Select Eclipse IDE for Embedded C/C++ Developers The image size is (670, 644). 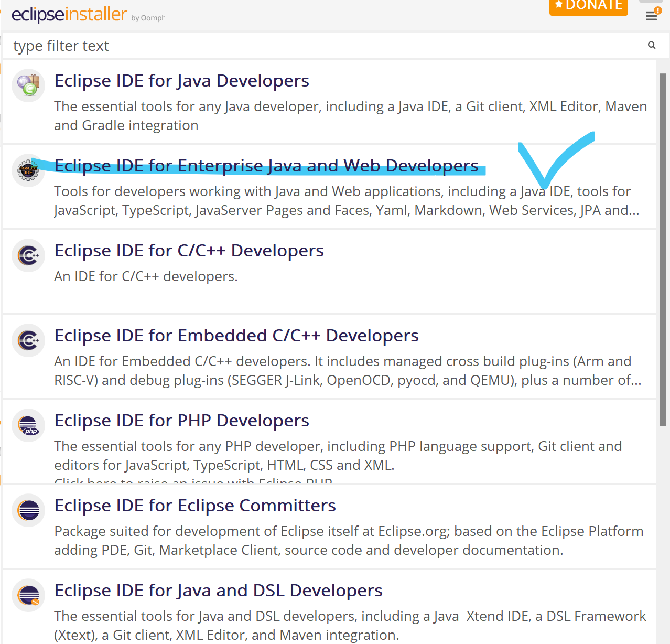coord(236,336)
